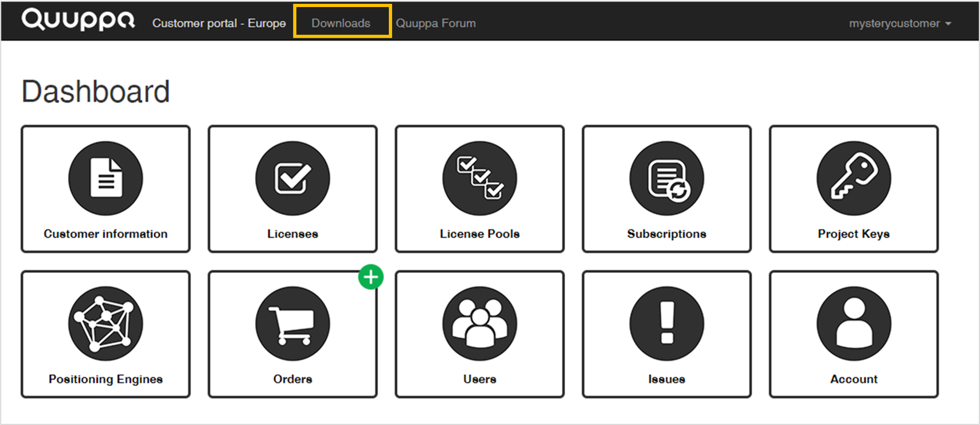Open the Customer information document icon
Screen dimensions: 980x425
click(106, 179)
